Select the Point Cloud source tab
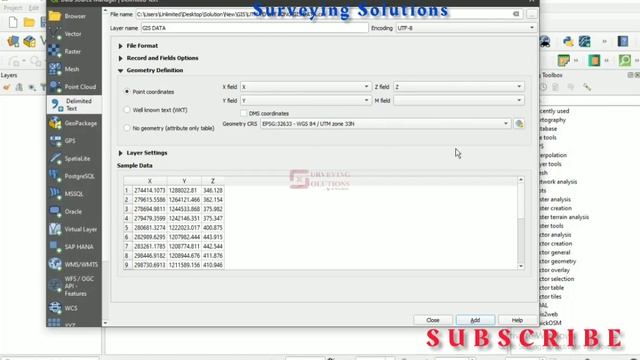Image resolution: width=640 pixels, height=360 pixels. pos(74,87)
